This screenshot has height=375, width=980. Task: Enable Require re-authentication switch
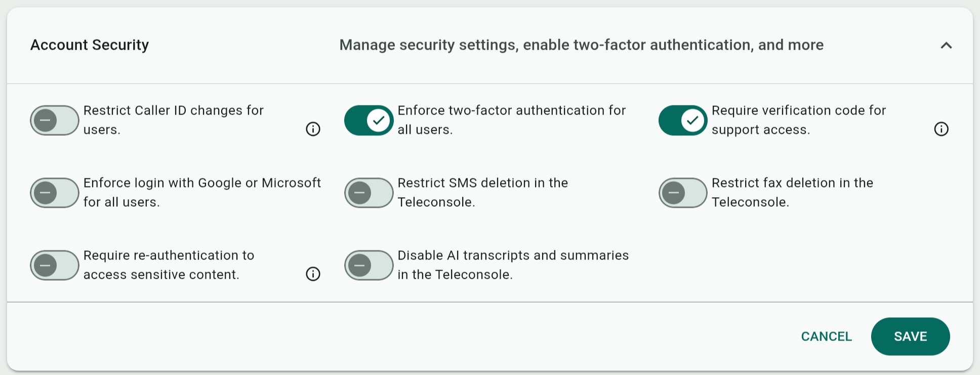pos(55,265)
